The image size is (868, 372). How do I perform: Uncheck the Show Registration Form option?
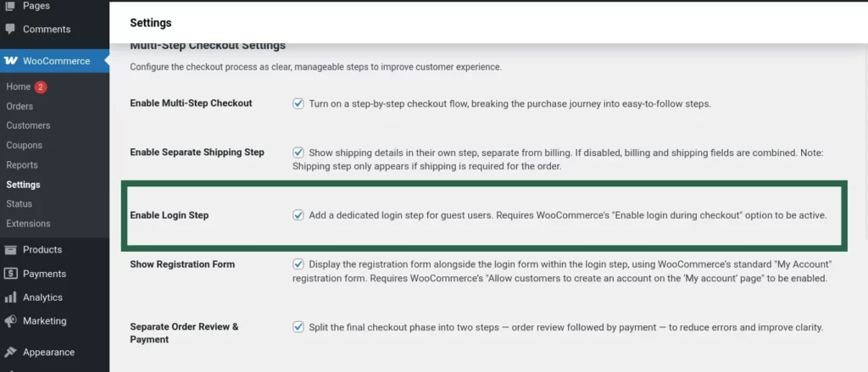(x=298, y=264)
